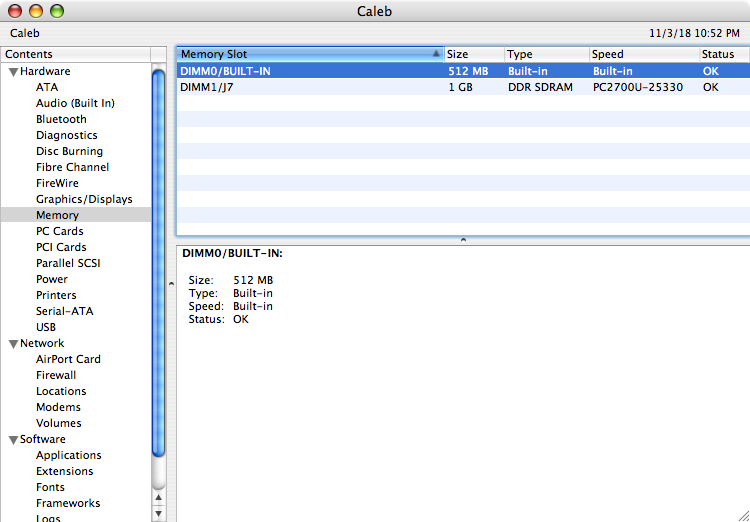Select Applications under Software
This screenshot has width=750, height=522.
tap(69, 455)
